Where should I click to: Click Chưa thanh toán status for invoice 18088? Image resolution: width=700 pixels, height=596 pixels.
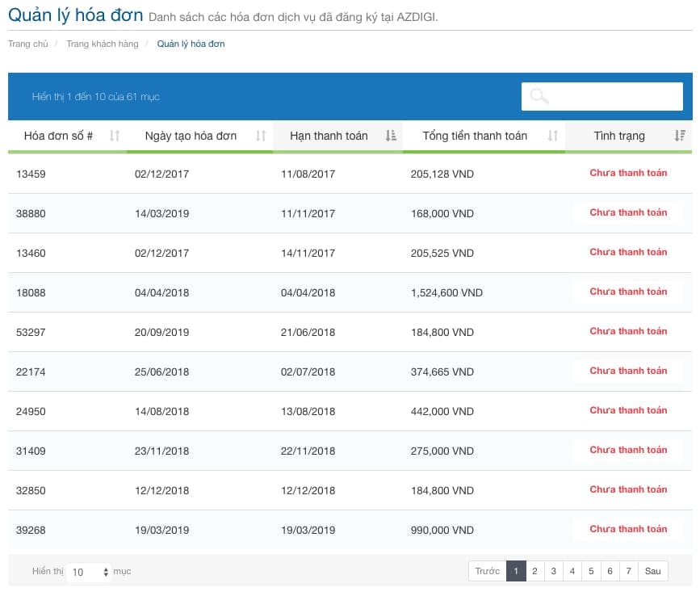pos(628,292)
